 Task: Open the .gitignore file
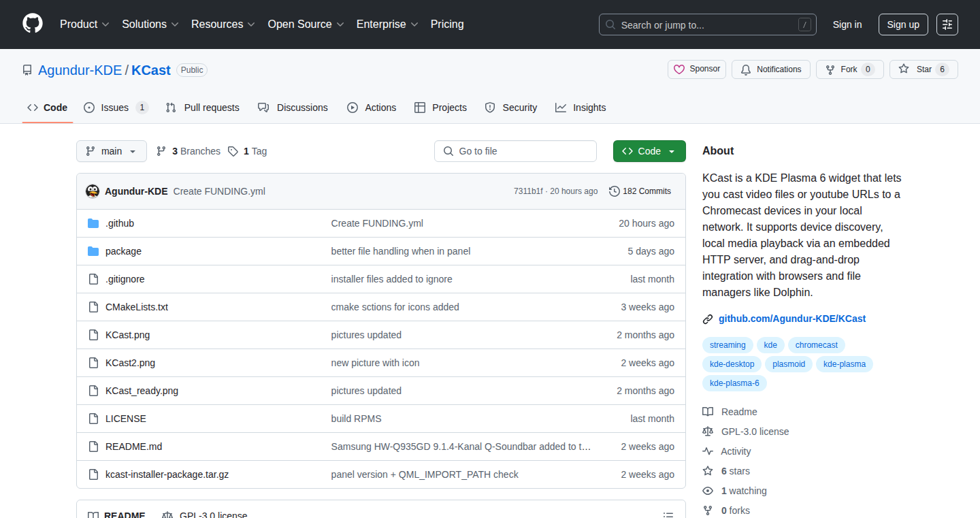pyautogui.click(x=125, y=279)
